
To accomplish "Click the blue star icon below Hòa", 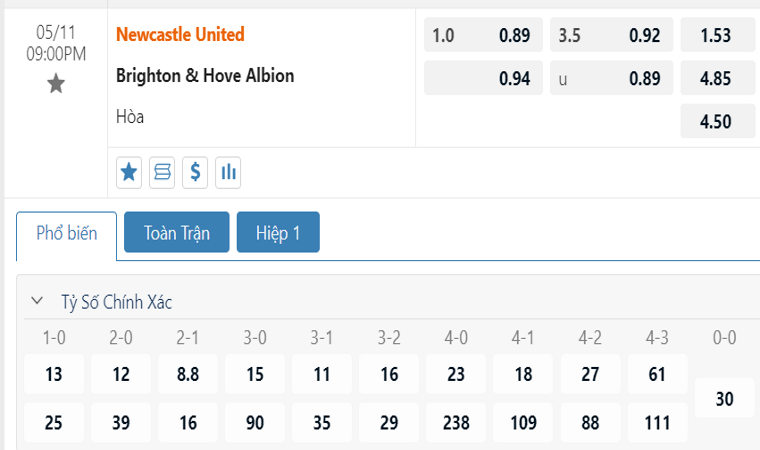I will point(129,173).
